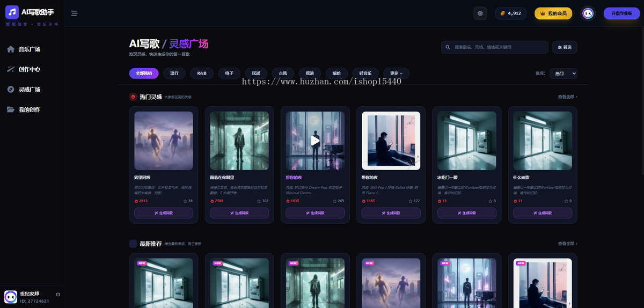Screen dimensions: 644x308
Task: Click the search box for song names
Action: [x=495, y=47]
